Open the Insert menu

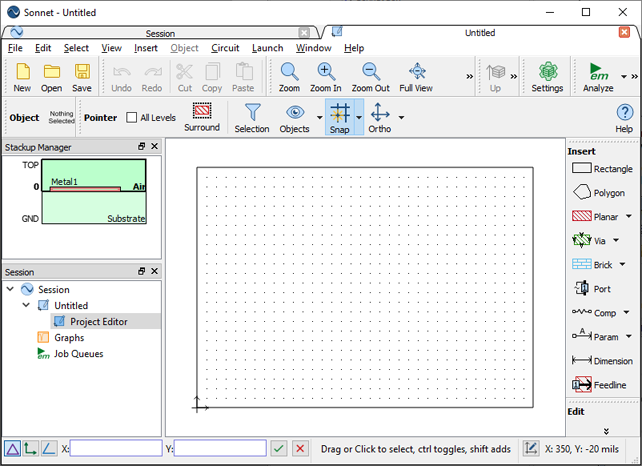pyautogui.click(x=146, y=48)
